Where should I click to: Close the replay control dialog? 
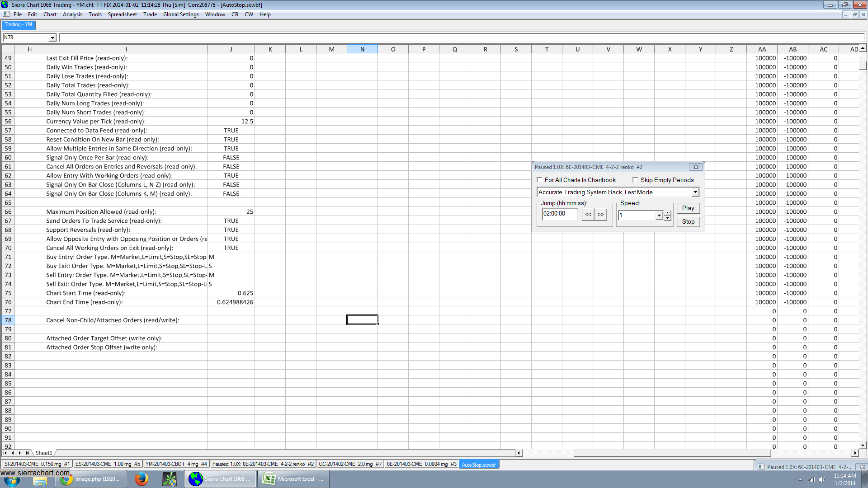696,167
